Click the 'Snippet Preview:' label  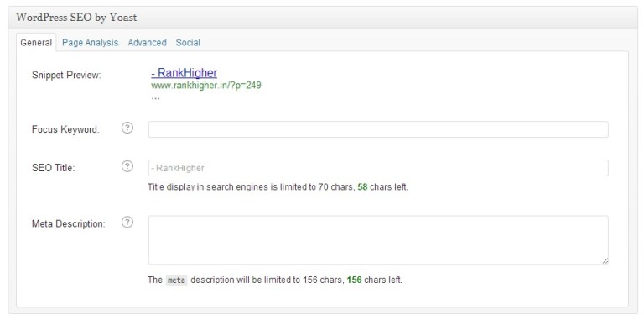coord(66,76)
